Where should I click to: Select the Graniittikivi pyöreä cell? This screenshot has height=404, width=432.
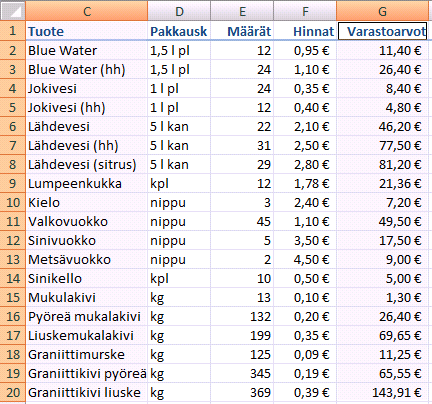(87, 373)
